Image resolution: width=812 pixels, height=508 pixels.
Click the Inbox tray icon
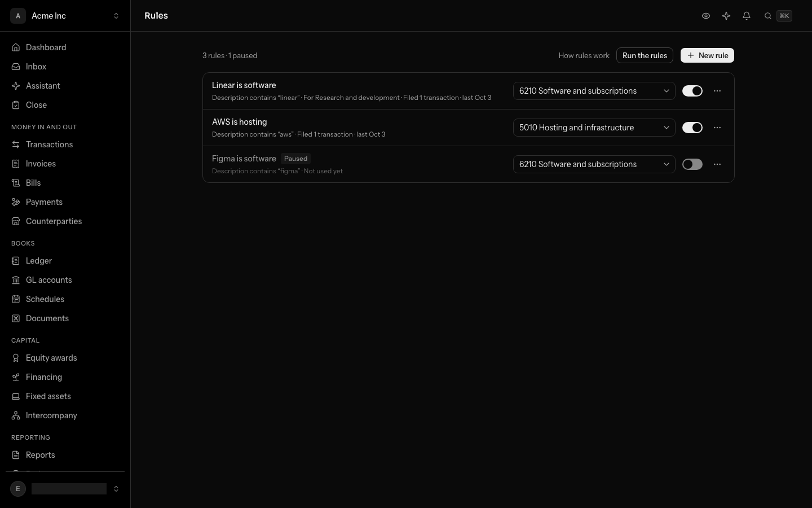16,67
